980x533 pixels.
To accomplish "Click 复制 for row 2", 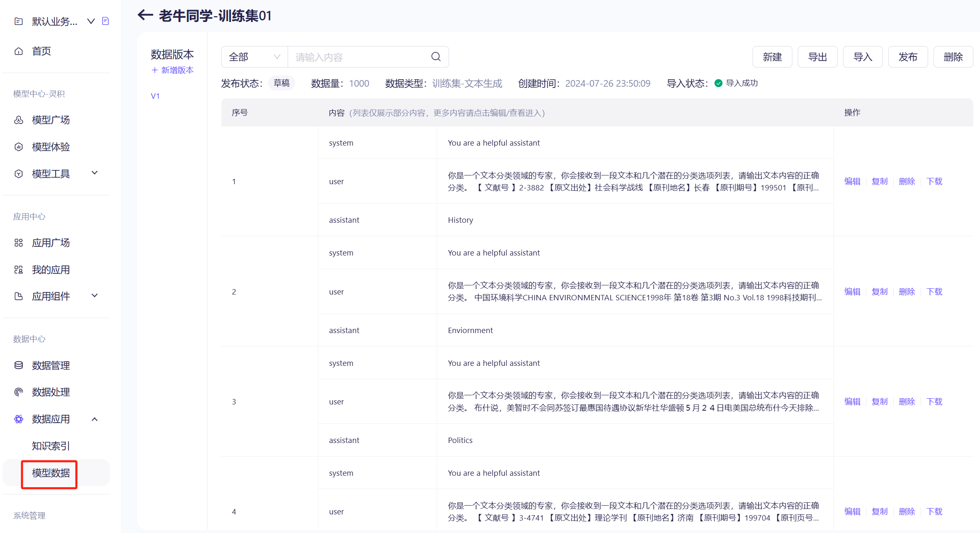I will [x=880, y=292].
